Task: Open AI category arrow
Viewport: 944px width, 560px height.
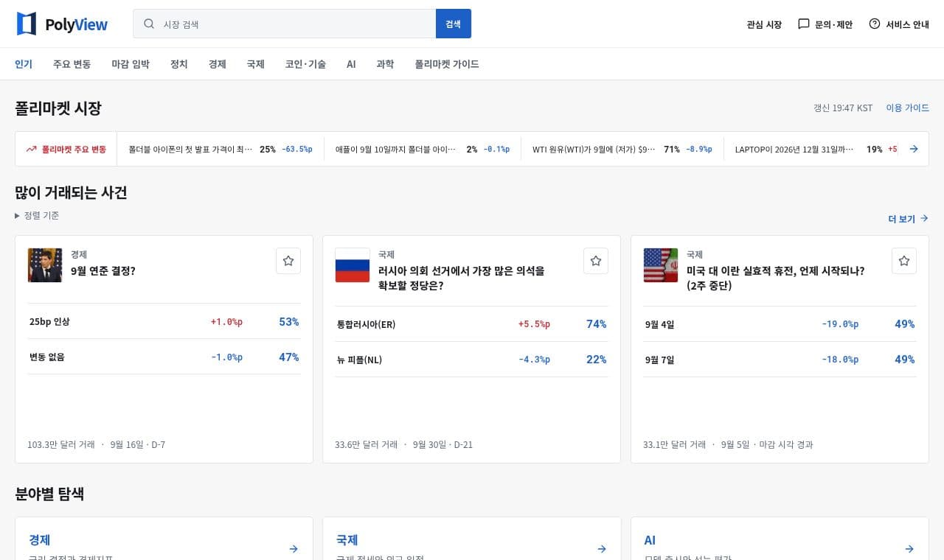Action: 909,549
